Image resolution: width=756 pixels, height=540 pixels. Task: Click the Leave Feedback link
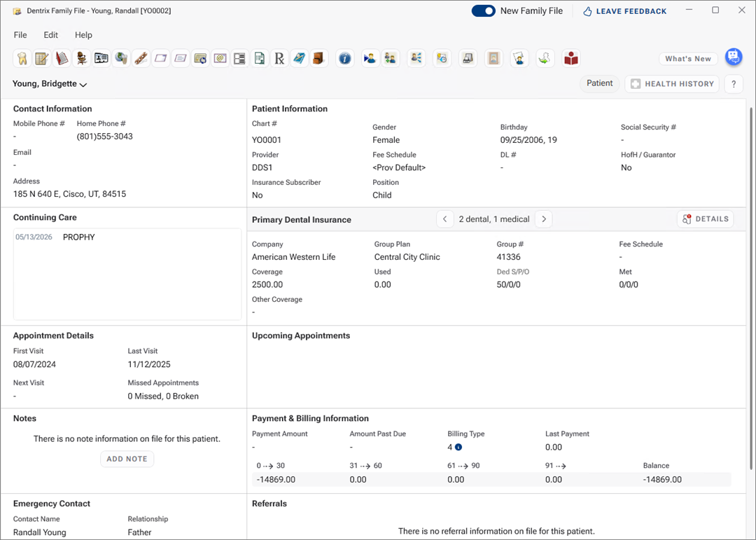tap(624, 11)
